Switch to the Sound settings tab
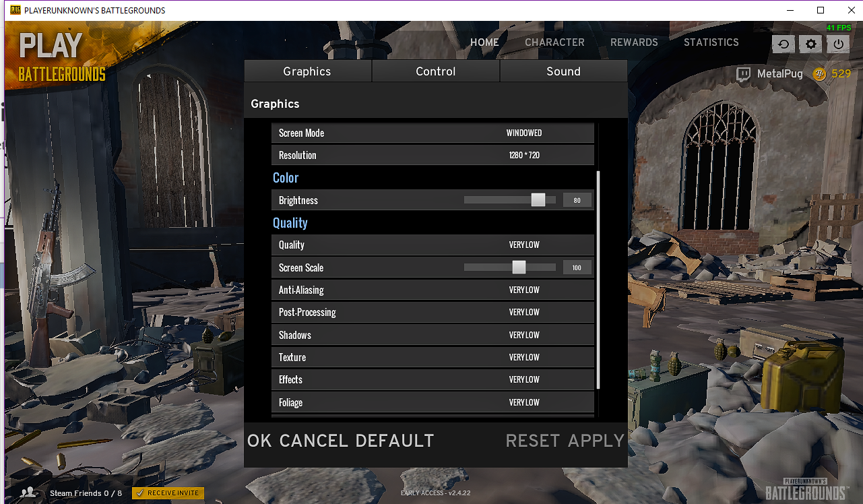863x504 pixels. pyautogui.click(x=563, y=71)
